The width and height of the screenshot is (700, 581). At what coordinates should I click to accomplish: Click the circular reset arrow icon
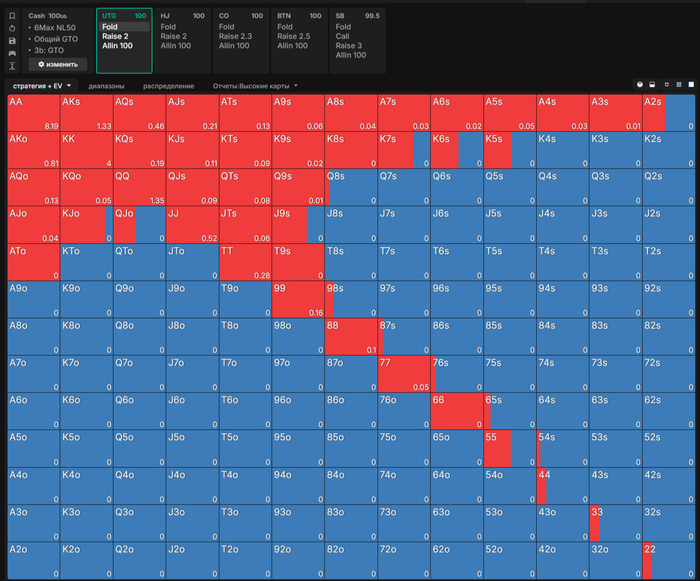[x=12, y=28]
